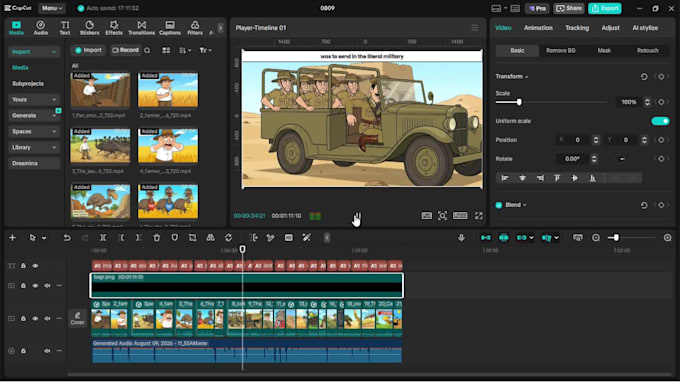Click the rotate icon in timeline toolbar

pyautogui.click(x=229, y=238)
